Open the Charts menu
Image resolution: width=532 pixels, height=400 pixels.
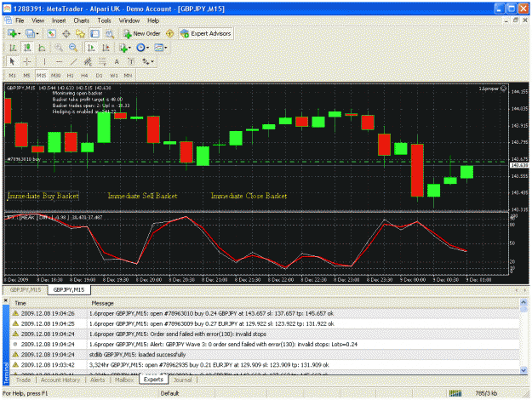click(x=82, y=20)
